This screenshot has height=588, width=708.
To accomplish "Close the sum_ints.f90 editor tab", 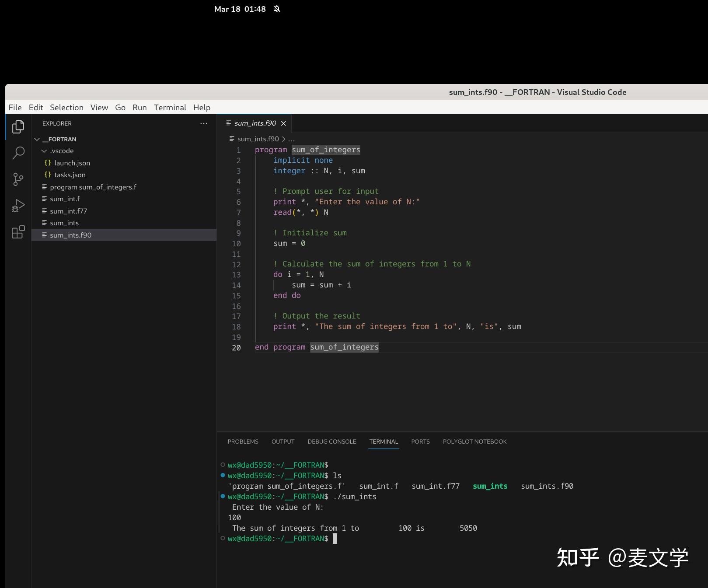I will pyautogui.click(x=283, y=123).
